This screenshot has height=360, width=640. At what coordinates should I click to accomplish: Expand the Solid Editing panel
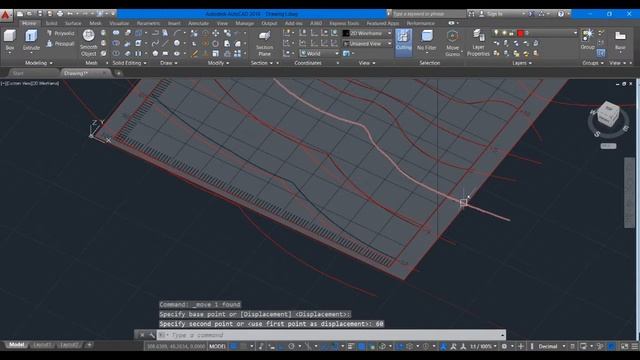click(129, 63)
